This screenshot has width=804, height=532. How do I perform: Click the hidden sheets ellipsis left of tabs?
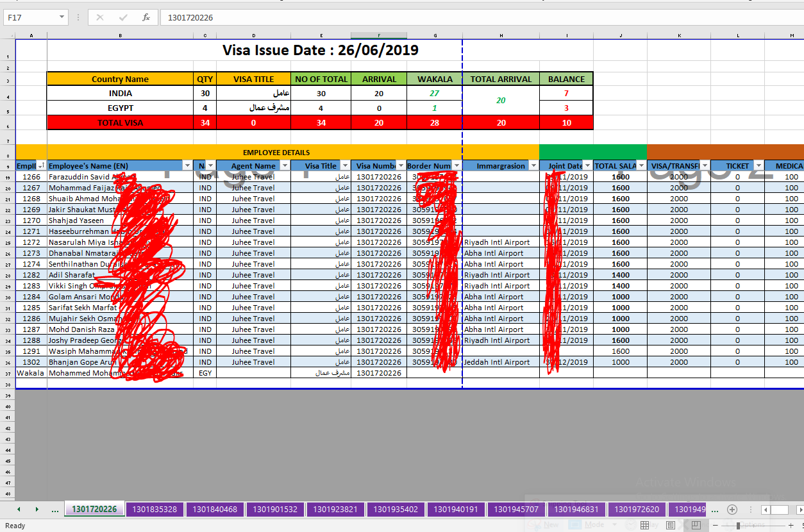coord(55,510)
